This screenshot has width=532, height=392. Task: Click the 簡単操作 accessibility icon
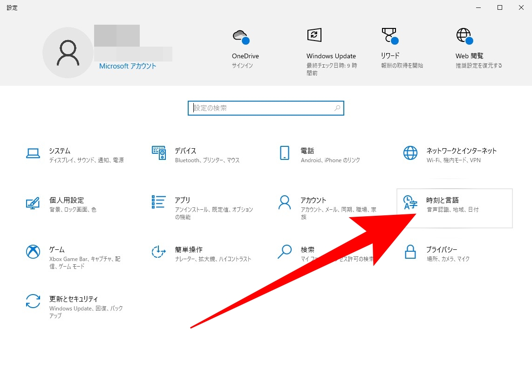159,252
